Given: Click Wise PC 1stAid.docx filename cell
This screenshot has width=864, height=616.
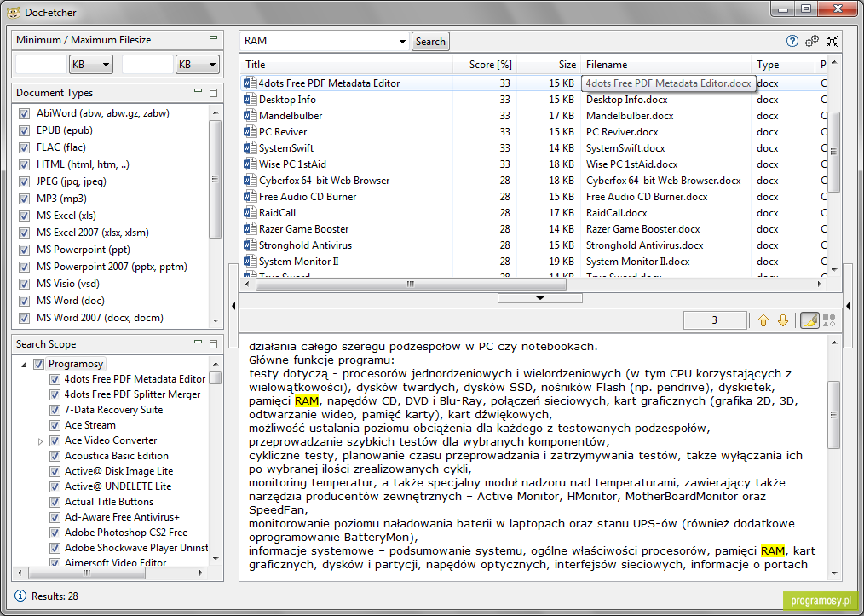Looking at the screenshot, I should 632,164.
